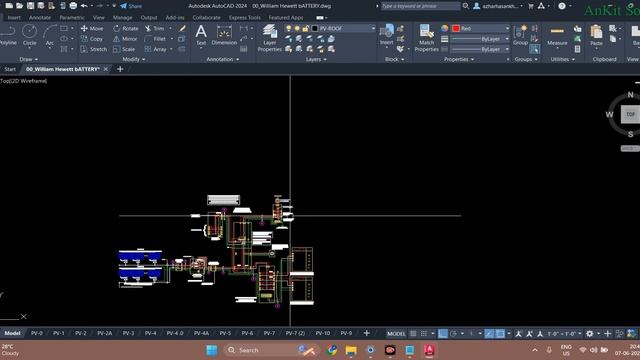Click the Insert block tool
Screen dimensions: 640x360
[387, 35]
